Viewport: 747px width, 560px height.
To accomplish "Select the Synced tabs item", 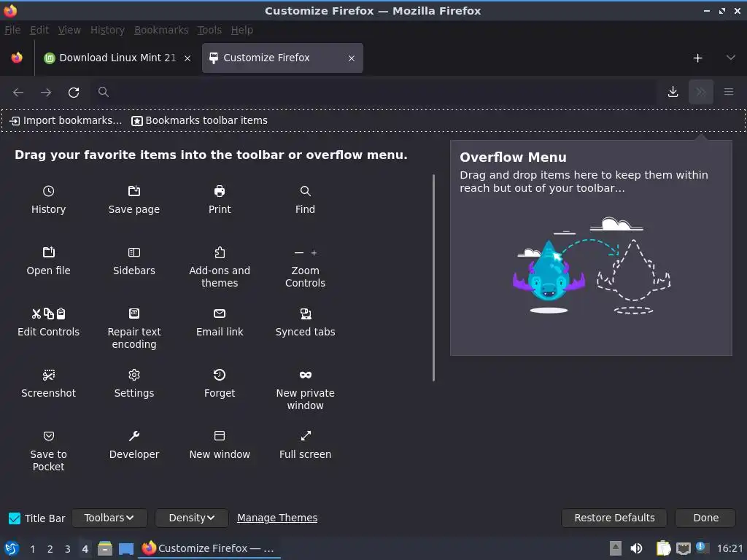I will (x=305, y=322).
